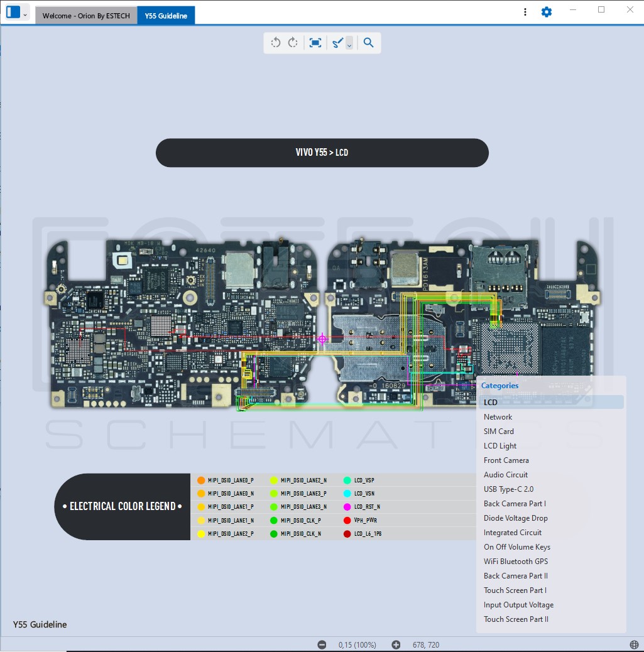The width and height of the screenshot is (644, 652).
Task: Click the magenta crosshair marker on board
Action: tap(322, 339)
